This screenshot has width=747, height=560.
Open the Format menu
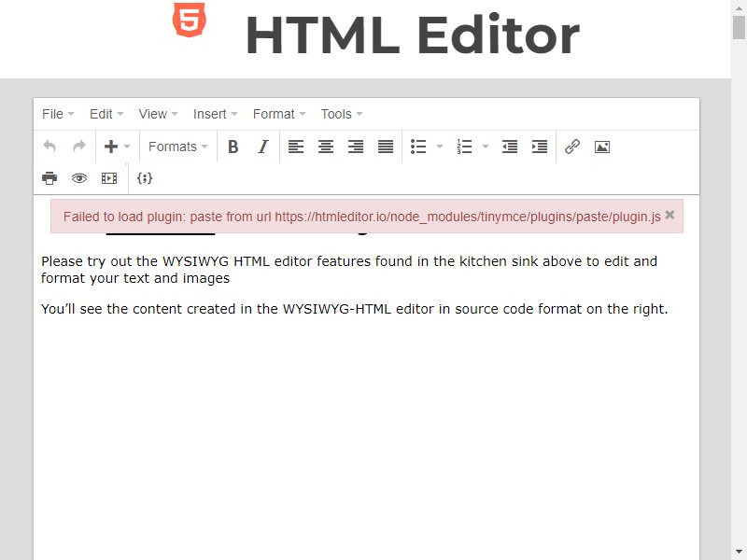pos(279,114)
